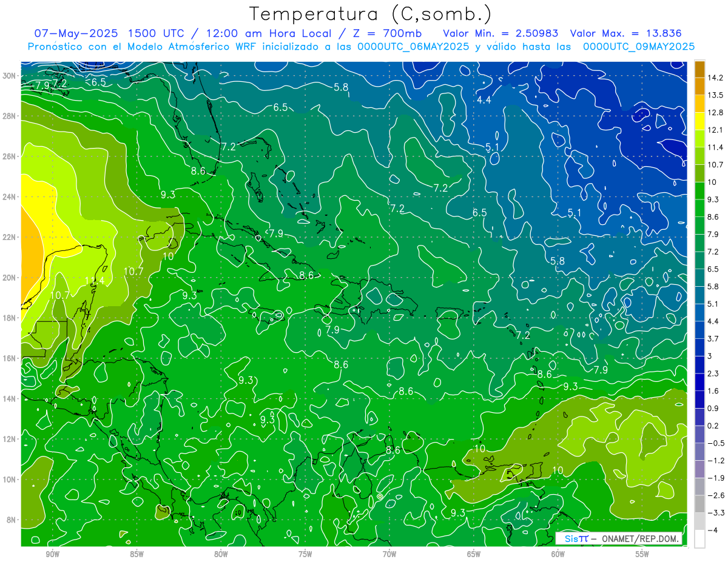Click the -4 value on the color scale
Viewport: 728px width, 562px height.
pyautogui.click(x=713, y=530)
